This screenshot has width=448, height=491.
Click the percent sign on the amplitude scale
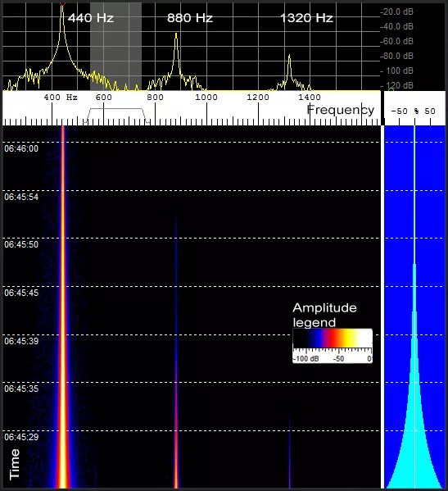pos(416,111)
